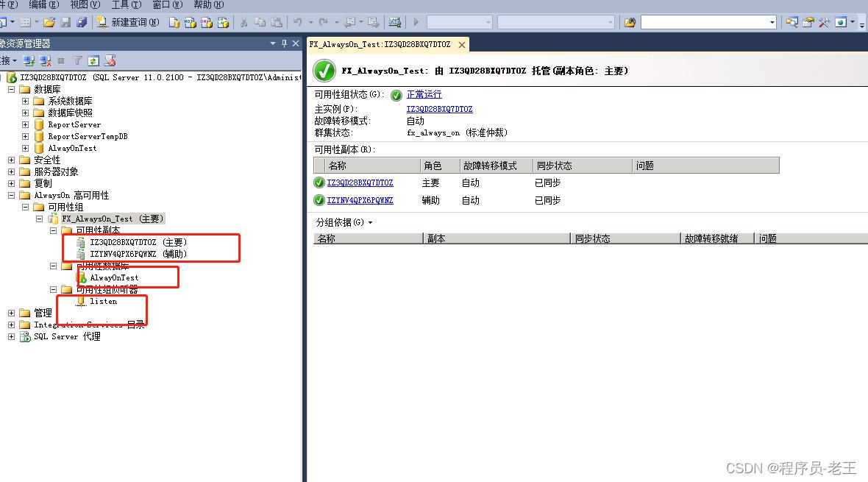Click the New Query (新建查询) toolbar button
The width and height of the screenshot is (868, 482).
(128, 22)
